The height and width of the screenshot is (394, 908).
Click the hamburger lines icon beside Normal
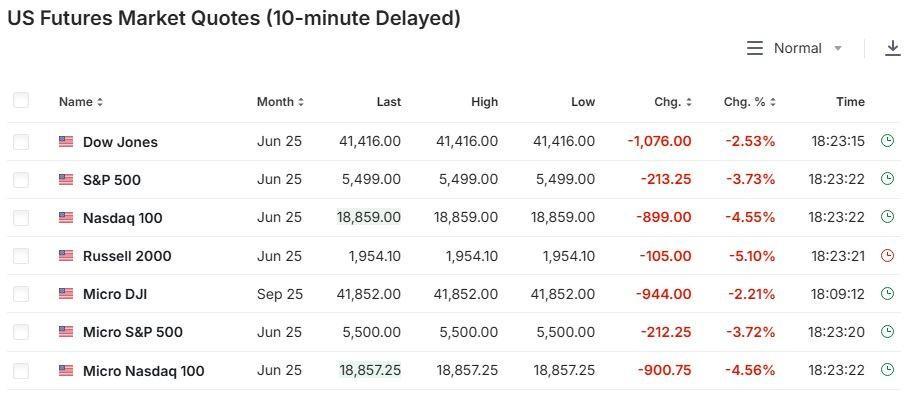tap(755, 48)
